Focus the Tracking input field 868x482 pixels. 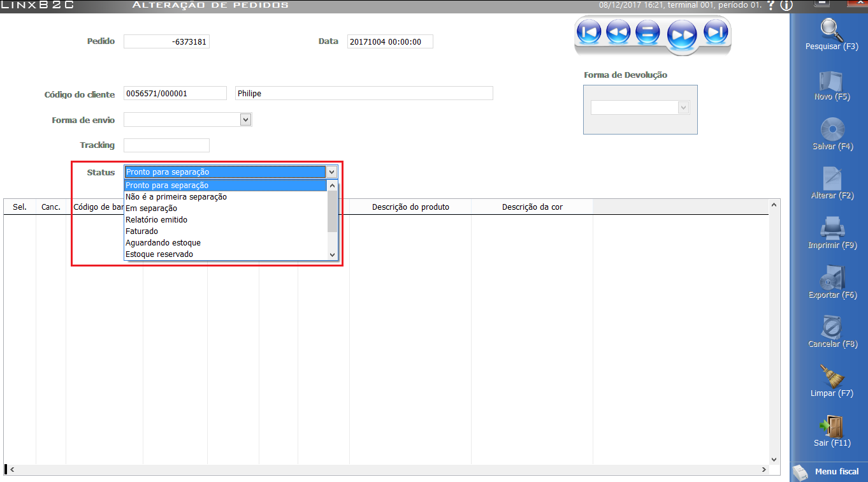166,145
